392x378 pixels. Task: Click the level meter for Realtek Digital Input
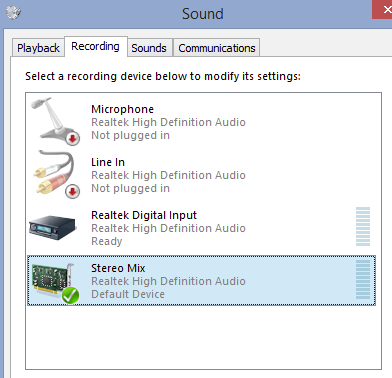363,227
